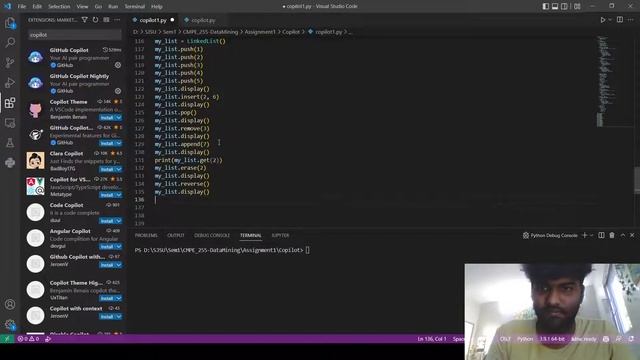The image size is (640, 360).
Task: Click Ln 136, Col 1 in status bar
Action: [x=432, y=339]
